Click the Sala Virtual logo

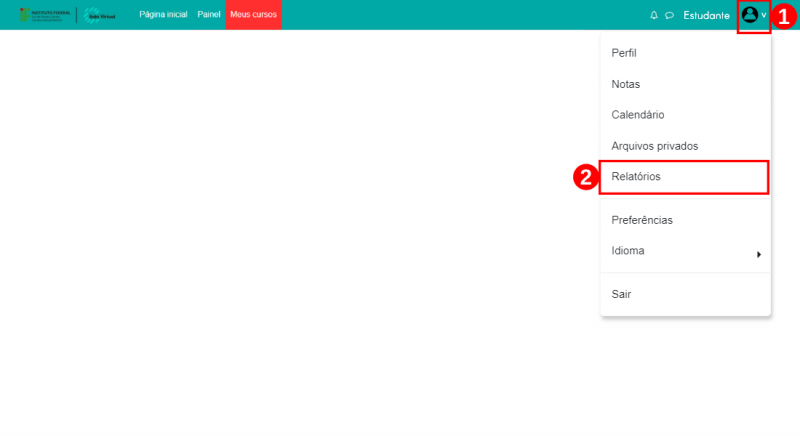[x=99, y=15]
